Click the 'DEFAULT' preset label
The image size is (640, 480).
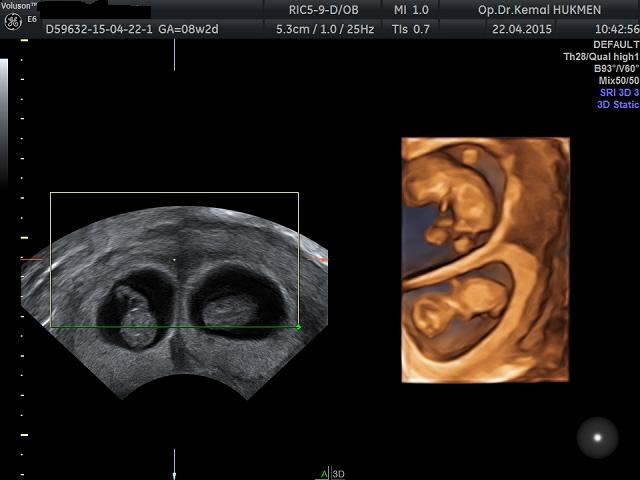click(x=616, y=44)
